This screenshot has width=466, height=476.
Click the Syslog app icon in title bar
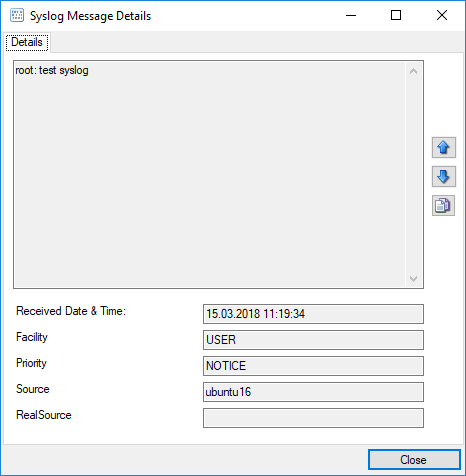pyautogui.click(x=17, y=15)
